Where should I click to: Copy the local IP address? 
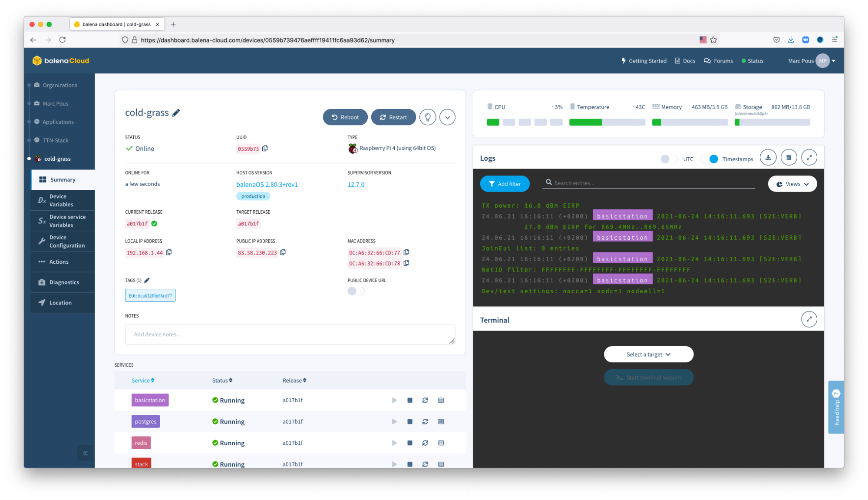(169, 252)
